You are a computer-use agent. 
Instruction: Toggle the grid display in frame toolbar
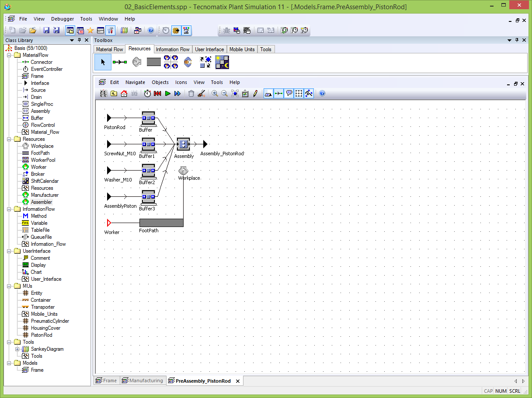[x=299, y=94]
